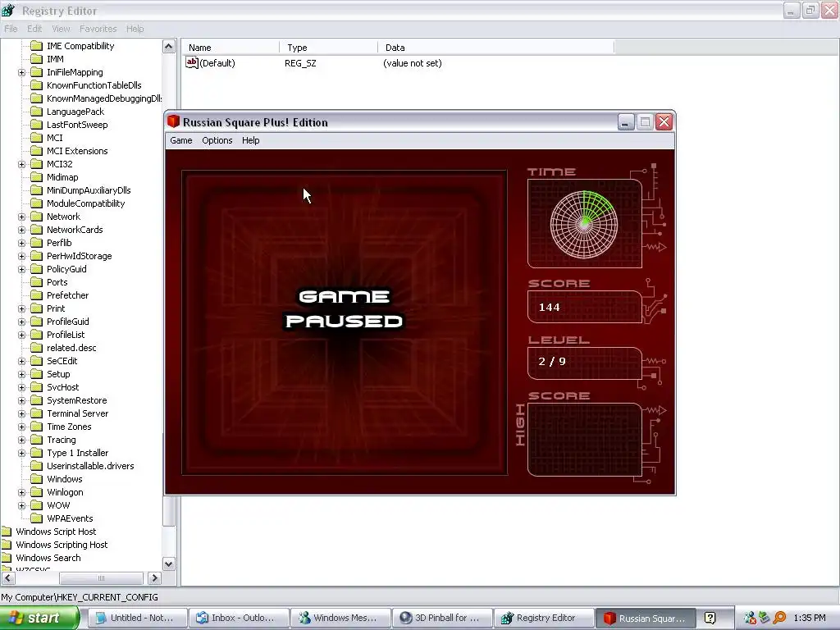Click the IMM folder icon
Image resolution: width=840 pixels, height=630 pixels.
click(36, 59)
